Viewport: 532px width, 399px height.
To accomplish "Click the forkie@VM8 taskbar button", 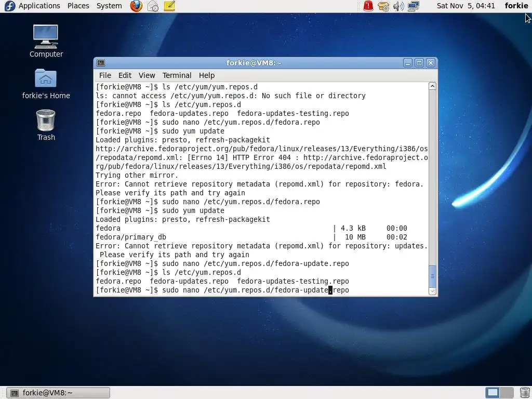I will coord(58,393).
